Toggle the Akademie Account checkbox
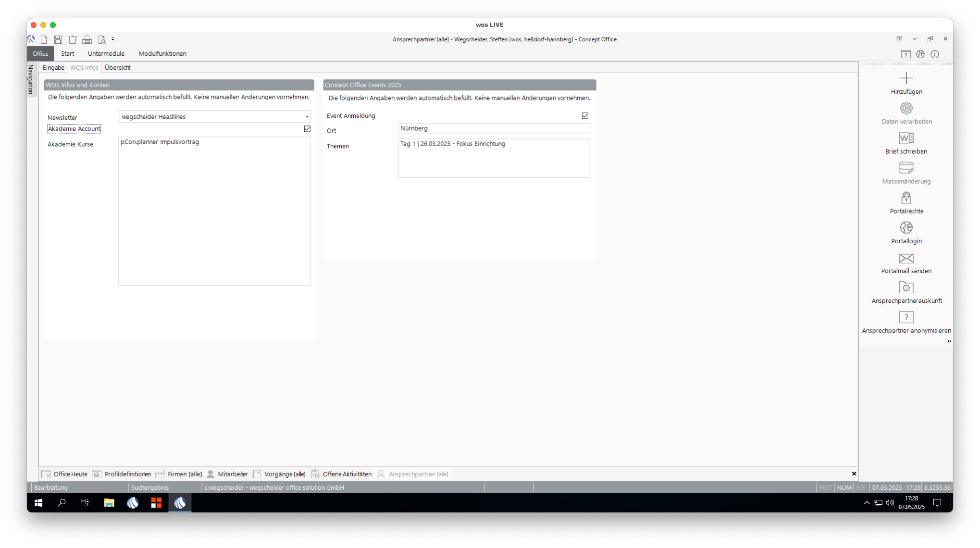 307,129
